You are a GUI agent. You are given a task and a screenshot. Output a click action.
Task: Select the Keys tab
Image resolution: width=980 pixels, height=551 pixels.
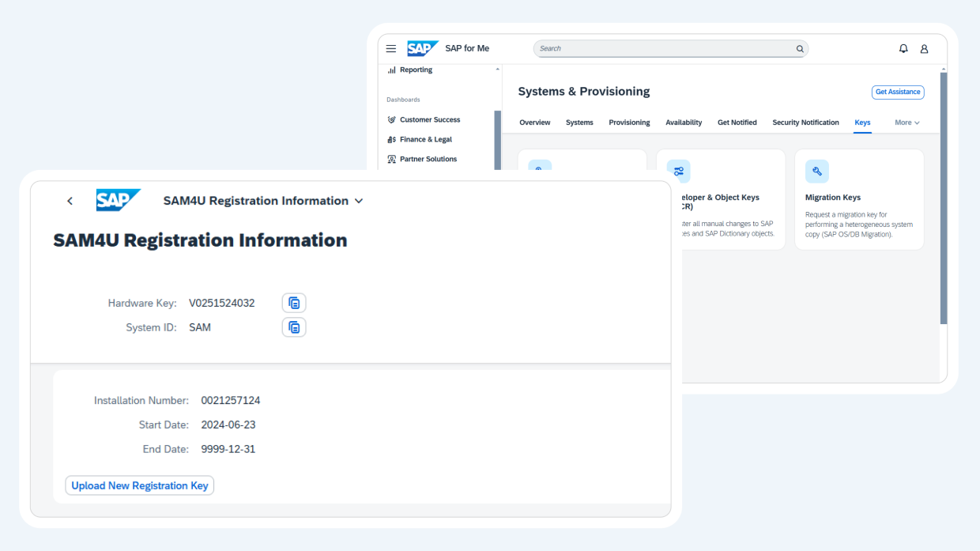862,123
